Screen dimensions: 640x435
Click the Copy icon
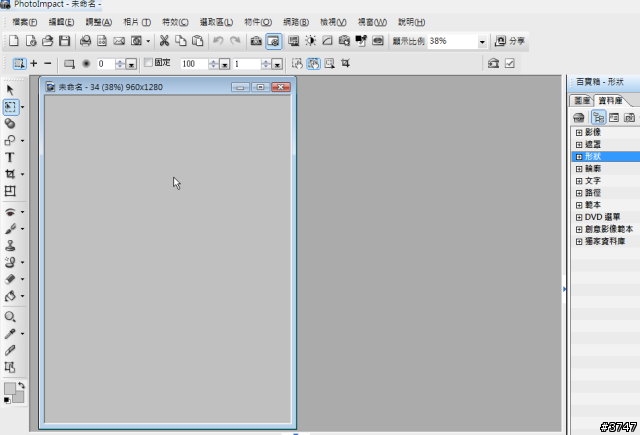(x=181, y=41)
